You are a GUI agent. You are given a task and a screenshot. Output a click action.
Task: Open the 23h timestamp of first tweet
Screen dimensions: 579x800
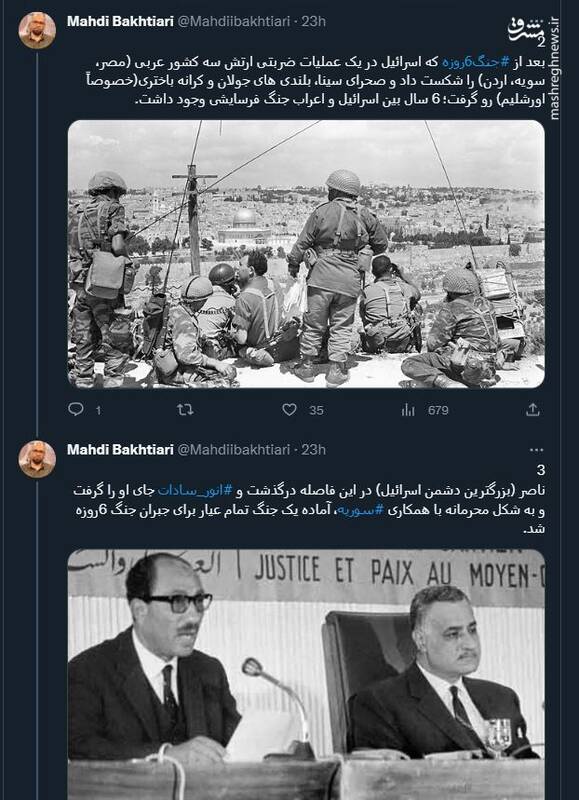pyautogui.click(x=313, y=21)
